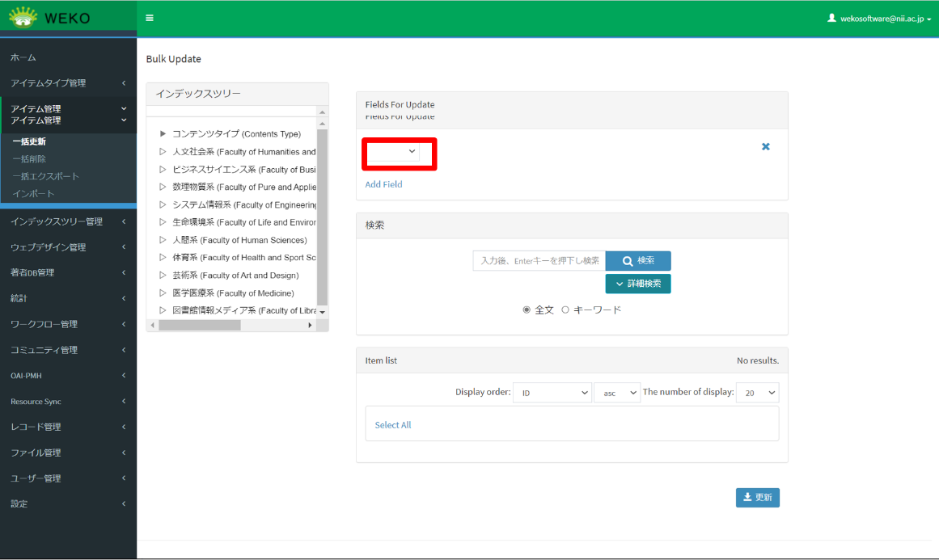Open the Fields For Update dropdown

point(393,151)
